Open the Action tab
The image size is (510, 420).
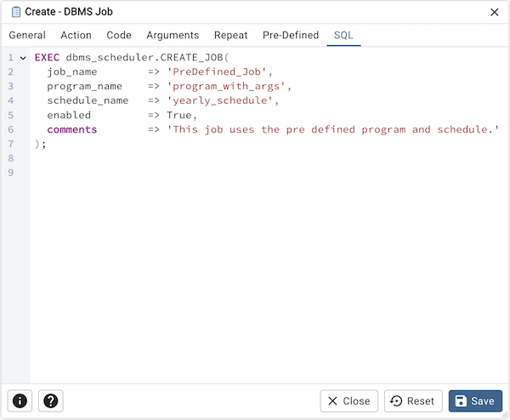(x=76, y=35)
